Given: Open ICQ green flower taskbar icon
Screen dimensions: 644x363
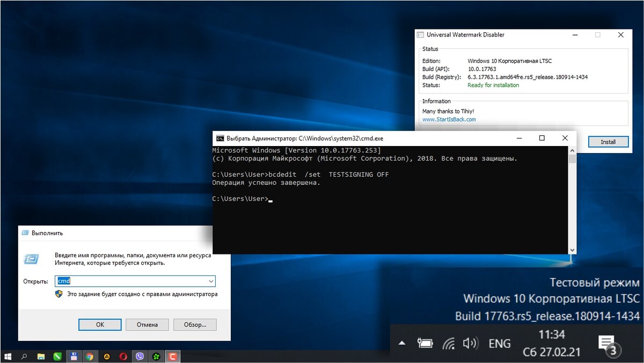Looking at the screenshot, I should point(156,357).
